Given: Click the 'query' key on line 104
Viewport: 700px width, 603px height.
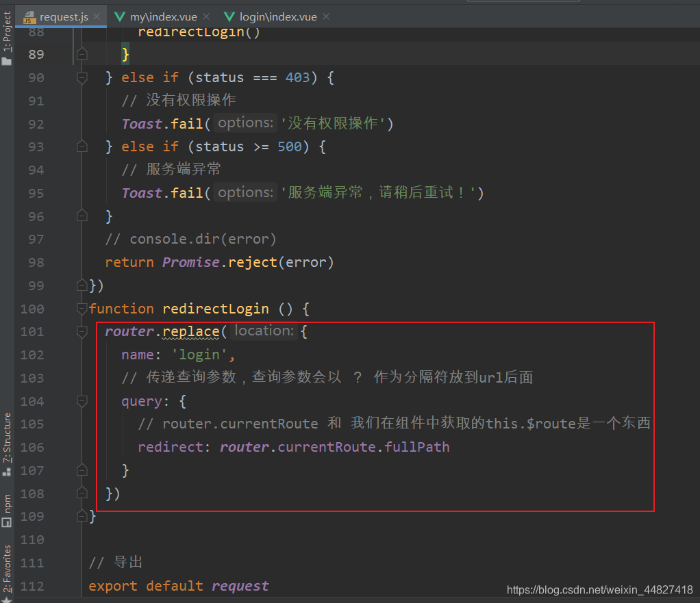Looking at the screenshot, I should pyautogui.click(x=142, y=401).
